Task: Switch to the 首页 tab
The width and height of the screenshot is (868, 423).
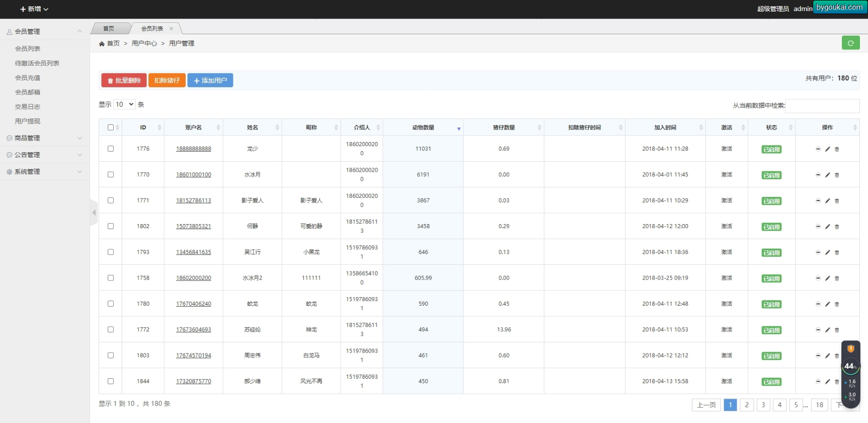Action: (109, 29)
